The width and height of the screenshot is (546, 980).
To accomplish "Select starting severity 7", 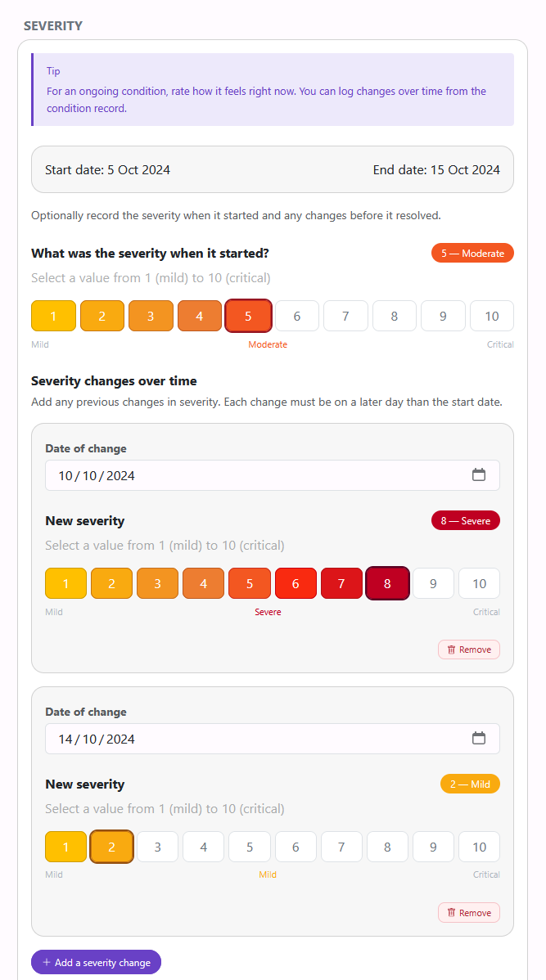I will 345,316.
